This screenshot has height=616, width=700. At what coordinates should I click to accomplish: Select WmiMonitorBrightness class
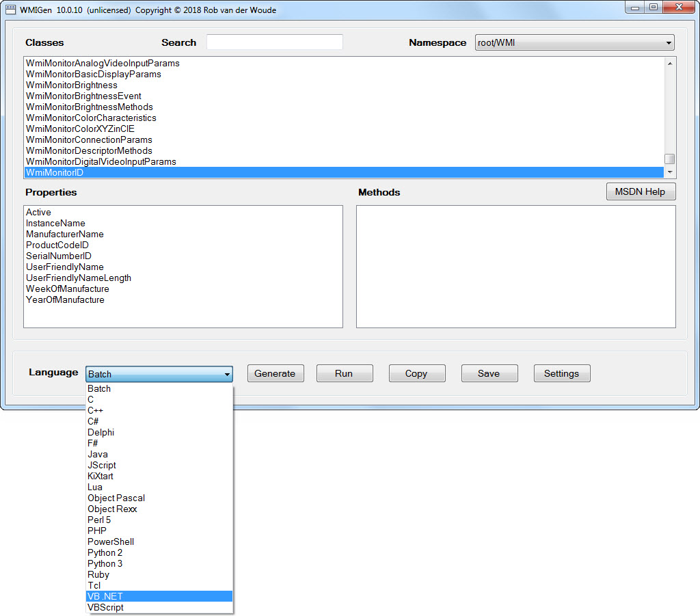point(72,85)
